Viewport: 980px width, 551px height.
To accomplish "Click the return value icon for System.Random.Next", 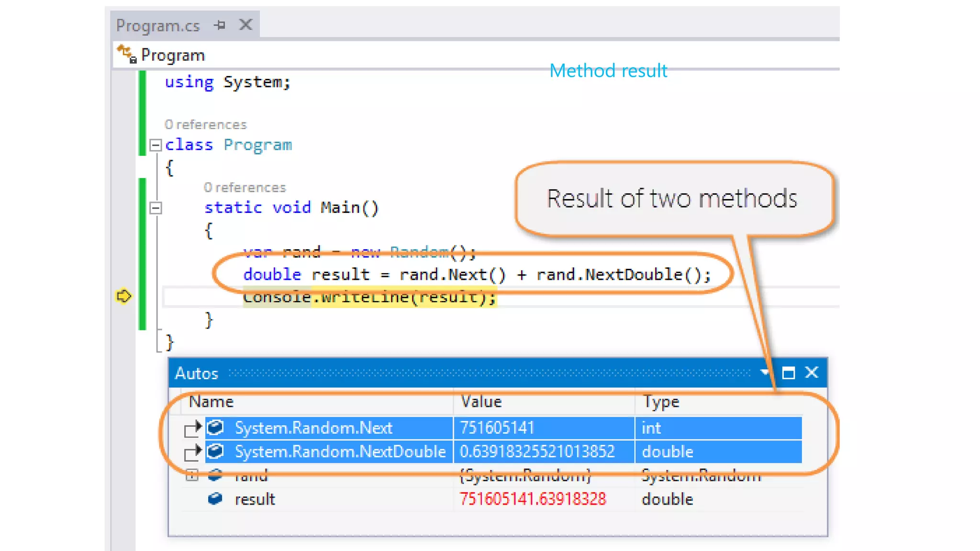I will [215, 427].
